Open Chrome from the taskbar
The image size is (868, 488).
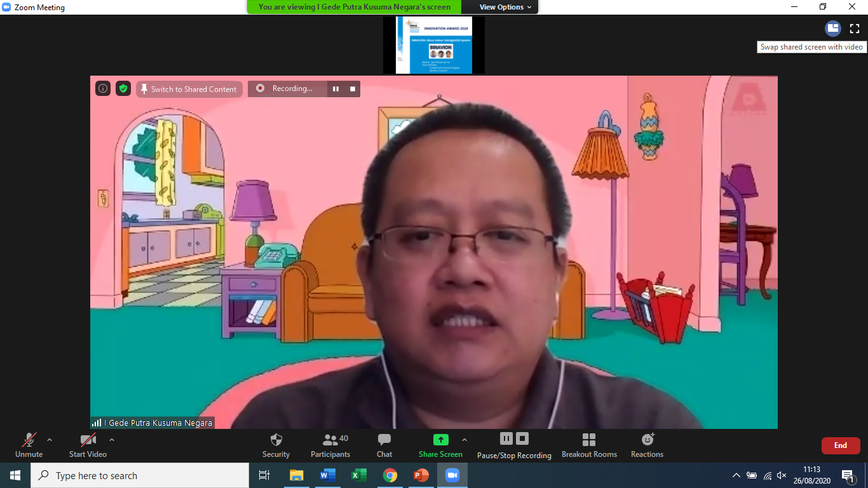[390, 475]
